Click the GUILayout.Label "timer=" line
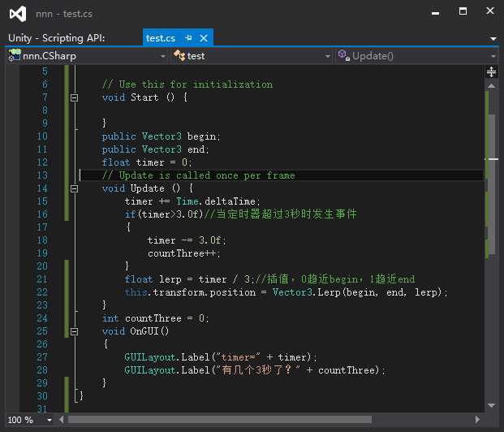The image size is (504, 432). coord(221,357)
